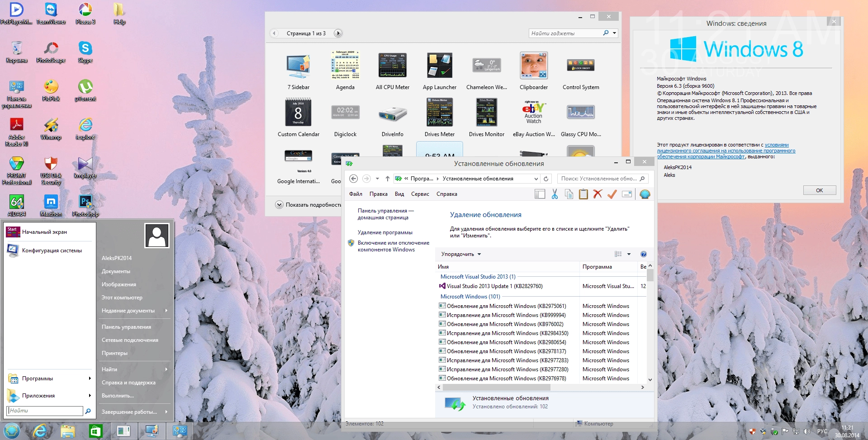Click the start menu Найти search box
Image resolution: width=868 pixels, height=440 pixels.
pos(45,411)
